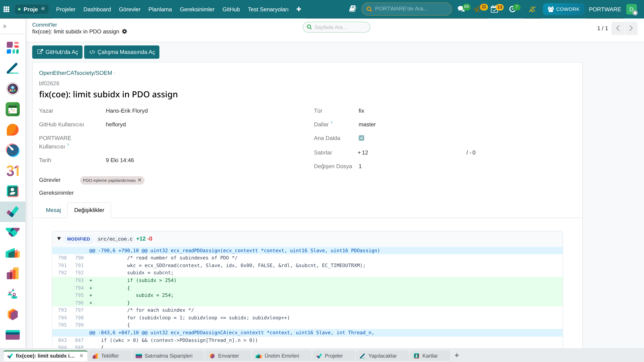644x362 pixels.
Task: Close the fix(coe) bottom tab
Action: [82, 356]
